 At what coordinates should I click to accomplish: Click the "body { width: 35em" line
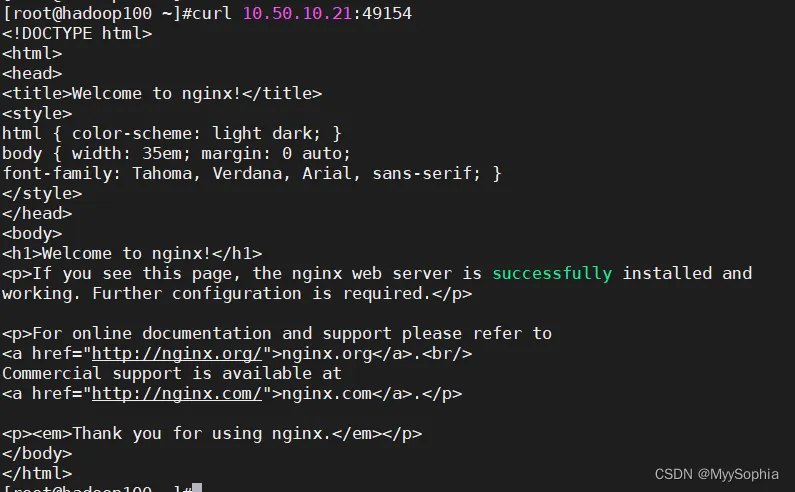tap(177, 153)
